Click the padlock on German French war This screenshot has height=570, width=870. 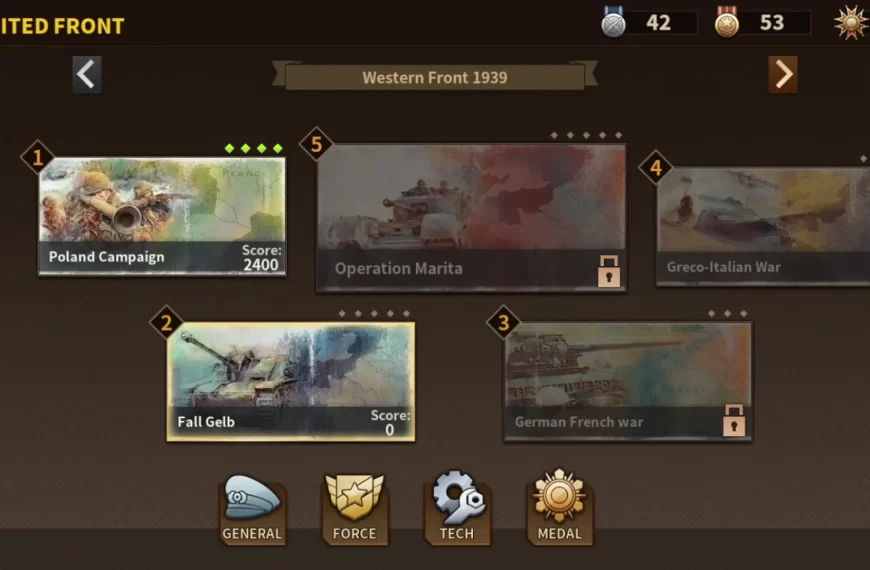734,420
